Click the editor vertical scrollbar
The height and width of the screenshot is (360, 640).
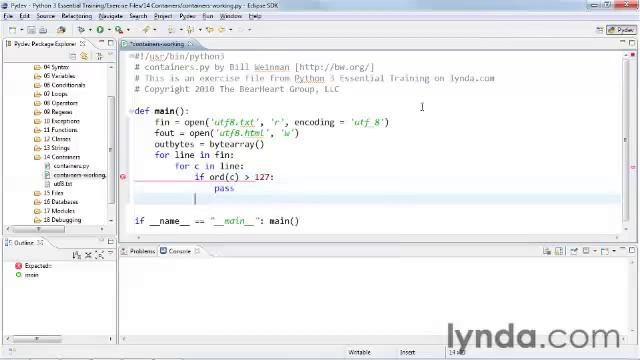[625, 140]
